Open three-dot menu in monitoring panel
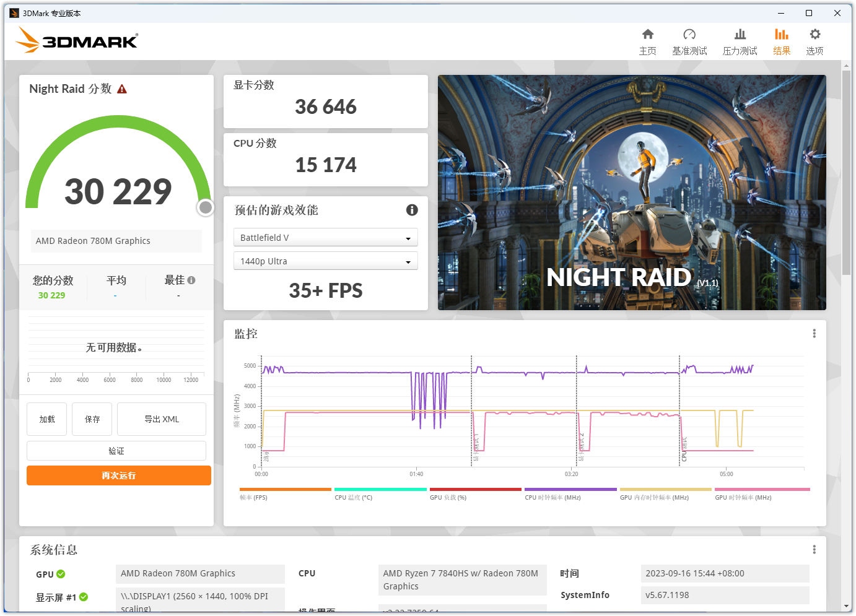Viewport: 856px width, 616px height. pyautogui.click(x=814, y=334)
